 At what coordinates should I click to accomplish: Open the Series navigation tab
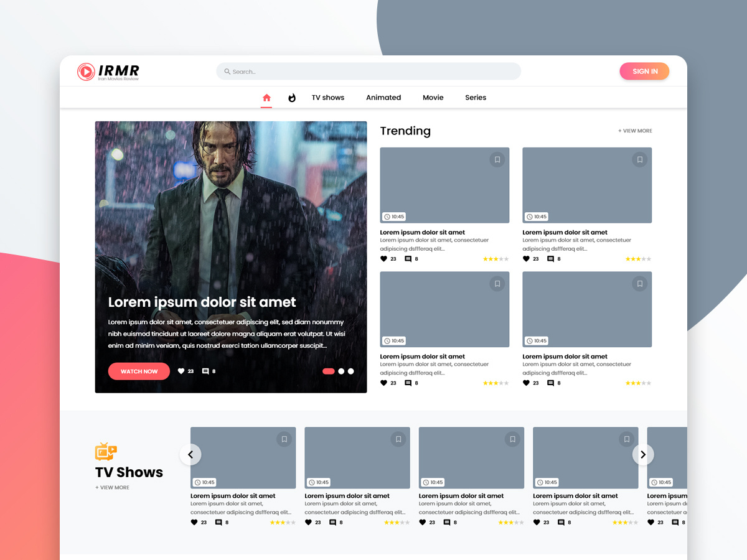pyautogui.click(x=475, y=97)
